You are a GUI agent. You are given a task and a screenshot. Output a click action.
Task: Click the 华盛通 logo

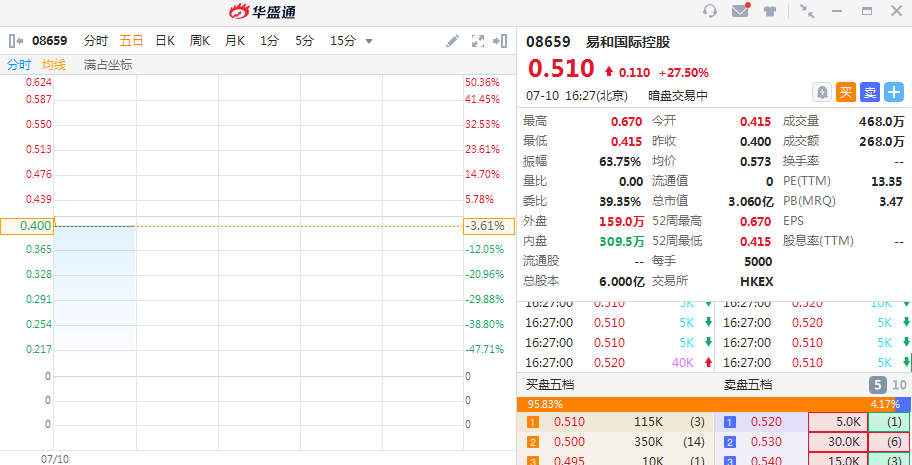click(262, 11)
